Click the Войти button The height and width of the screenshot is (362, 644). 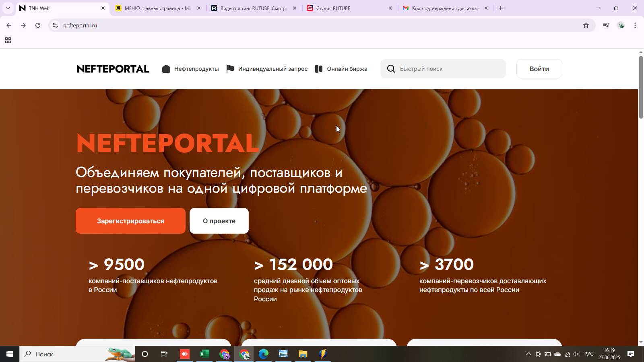click(x=539, y=69)
